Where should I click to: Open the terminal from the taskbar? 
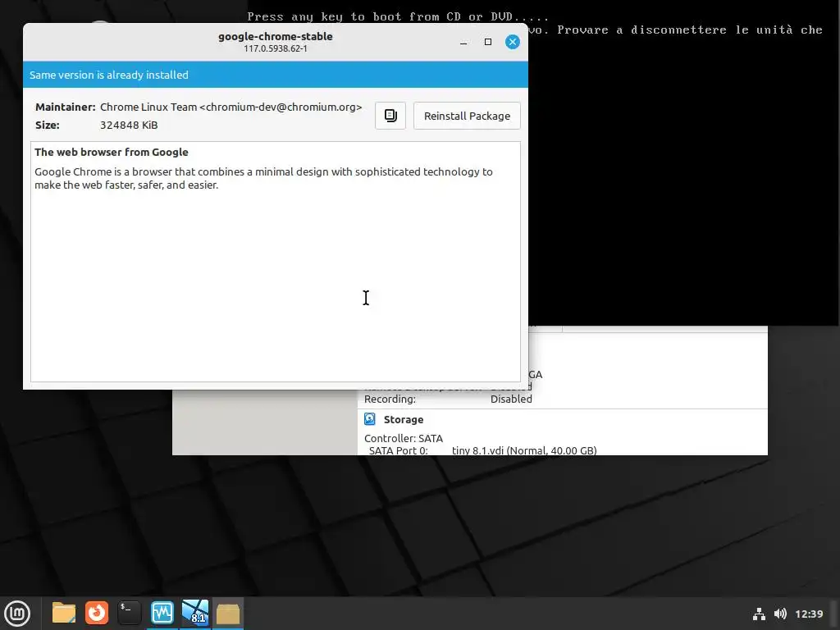[129, 613]
